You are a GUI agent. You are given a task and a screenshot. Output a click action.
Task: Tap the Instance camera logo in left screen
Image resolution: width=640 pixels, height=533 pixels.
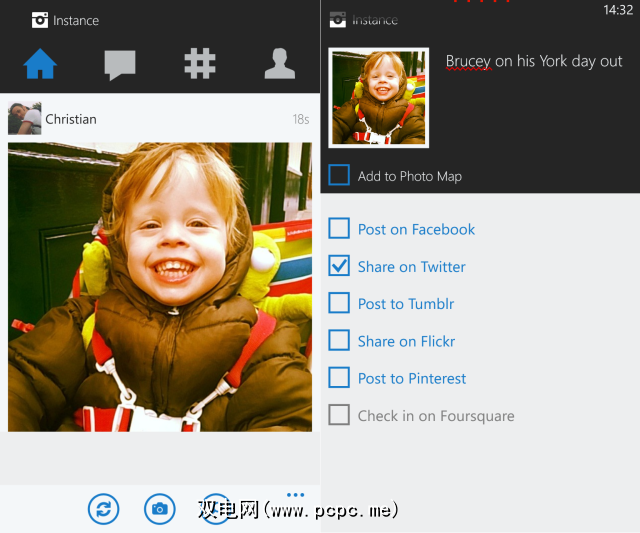(40, 20)
